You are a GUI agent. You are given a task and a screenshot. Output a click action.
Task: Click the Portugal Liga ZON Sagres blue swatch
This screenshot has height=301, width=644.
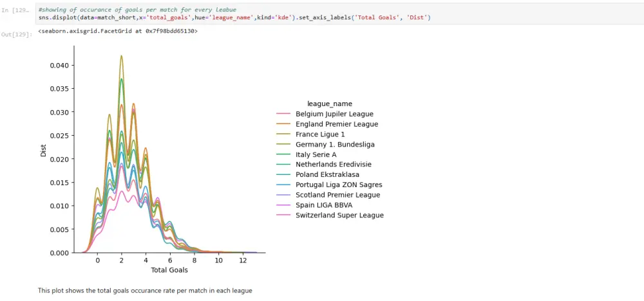coord(283,185)
